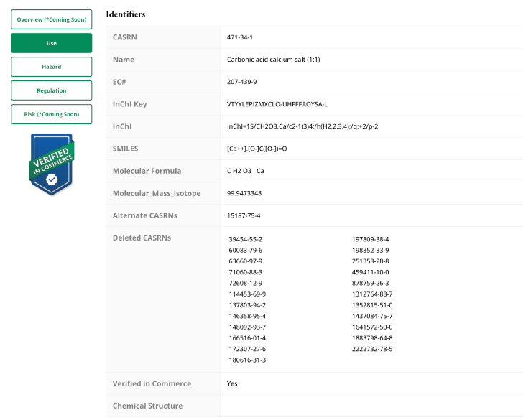Select EC number 207-439-9
531x420 pixels.
click(242, 82)
